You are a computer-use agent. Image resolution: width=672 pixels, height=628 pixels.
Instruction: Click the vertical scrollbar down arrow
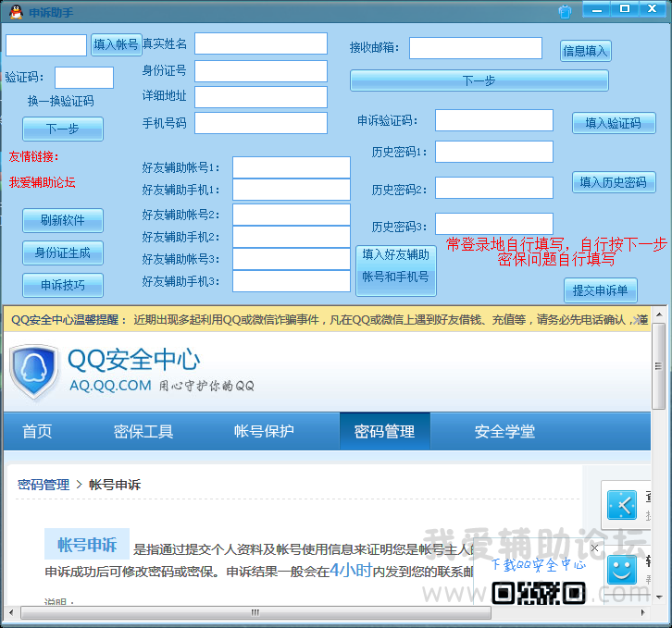pos(659,597)
